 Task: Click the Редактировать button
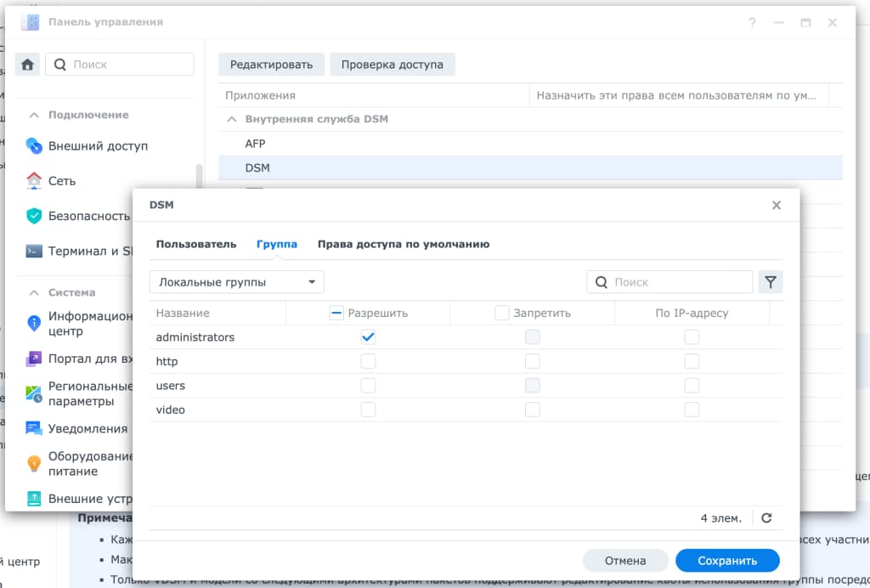[271, 65]
